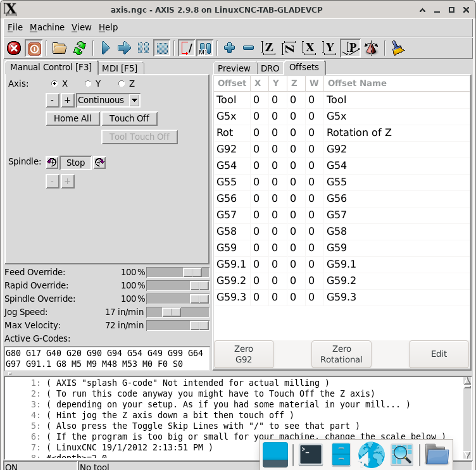476x470 pixels.
Task: Select the X axis radio button
Action: click(54, 83)
